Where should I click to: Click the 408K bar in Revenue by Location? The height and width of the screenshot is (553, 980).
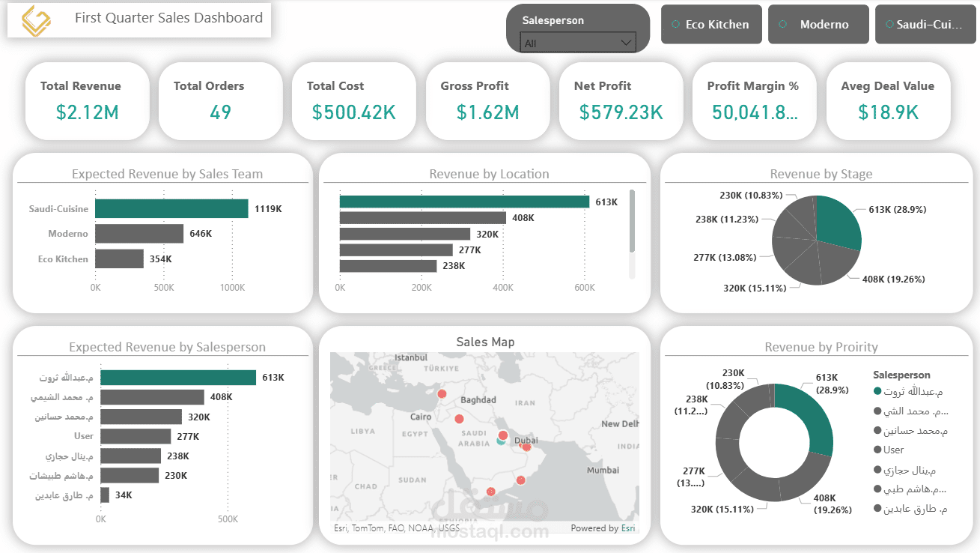(x=424, y=217)
